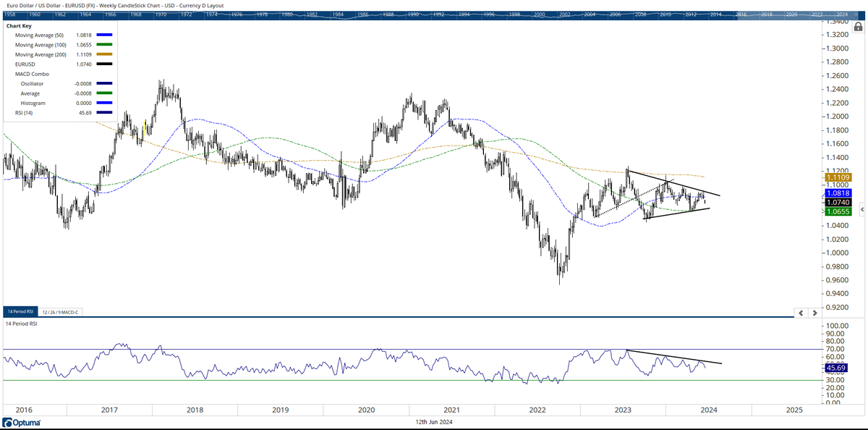Click 2024 in the overview timeline strip
This screenshot has width=868, height=430.
(841, 14)
